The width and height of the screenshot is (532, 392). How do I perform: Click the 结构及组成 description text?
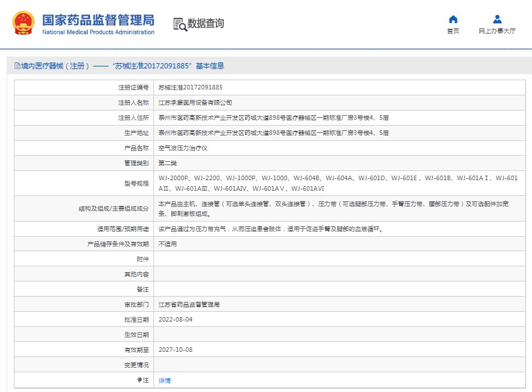[x=334, y=208]
